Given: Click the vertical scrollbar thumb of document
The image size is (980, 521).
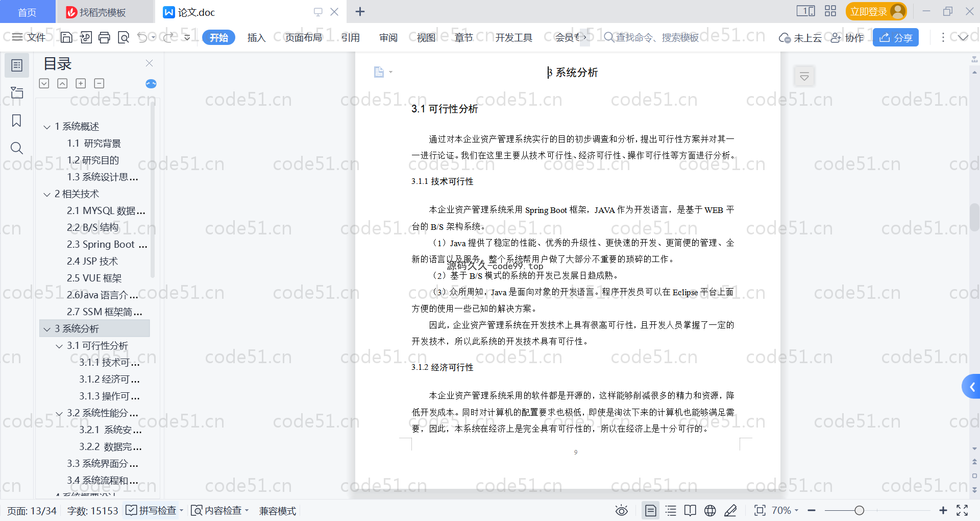Looking at the screenshot, I should [x=974, y=217].
